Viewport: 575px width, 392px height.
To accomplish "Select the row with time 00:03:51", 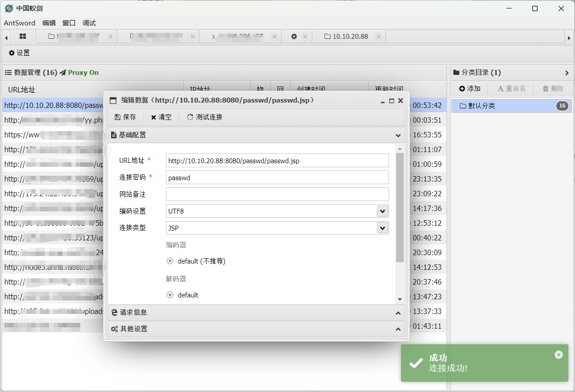I will pos(224,120).
